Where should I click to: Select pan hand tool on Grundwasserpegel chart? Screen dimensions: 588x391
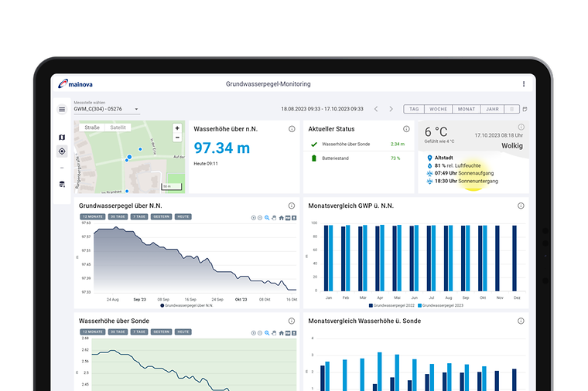pyautogui.click(x=274, y=218)
